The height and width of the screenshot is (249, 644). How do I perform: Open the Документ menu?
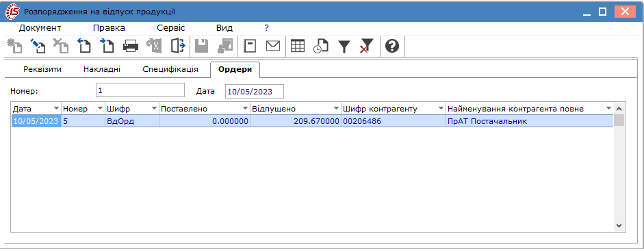40,28
